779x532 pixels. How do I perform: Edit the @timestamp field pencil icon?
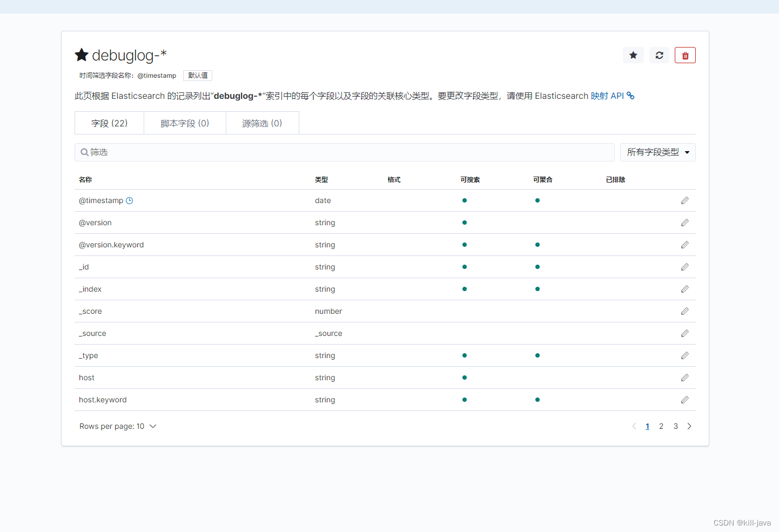(x=684, y=200)
